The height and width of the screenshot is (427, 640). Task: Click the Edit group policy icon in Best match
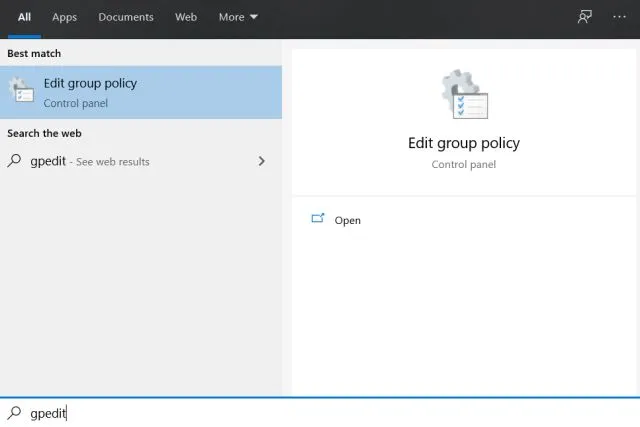21,91
